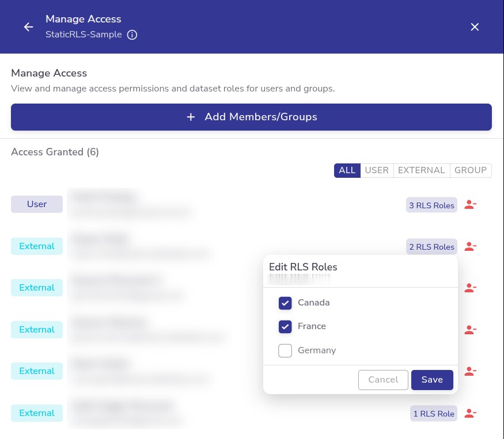
Task: Remove member with 1 RLS Role
Action: tap(470, 413)
